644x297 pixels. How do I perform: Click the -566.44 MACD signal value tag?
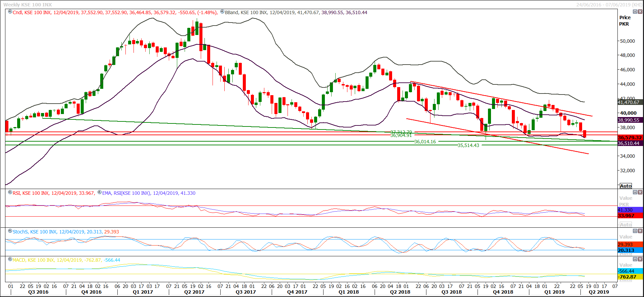click(630, 271)
